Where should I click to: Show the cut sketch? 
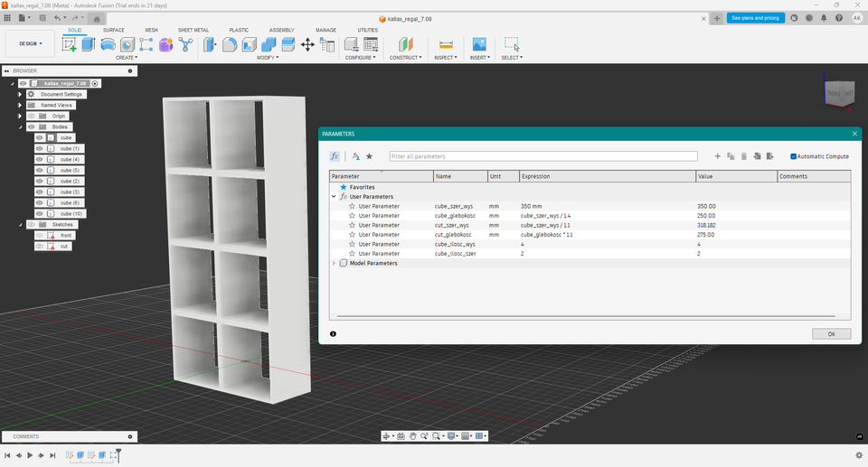tap(39, 247)
